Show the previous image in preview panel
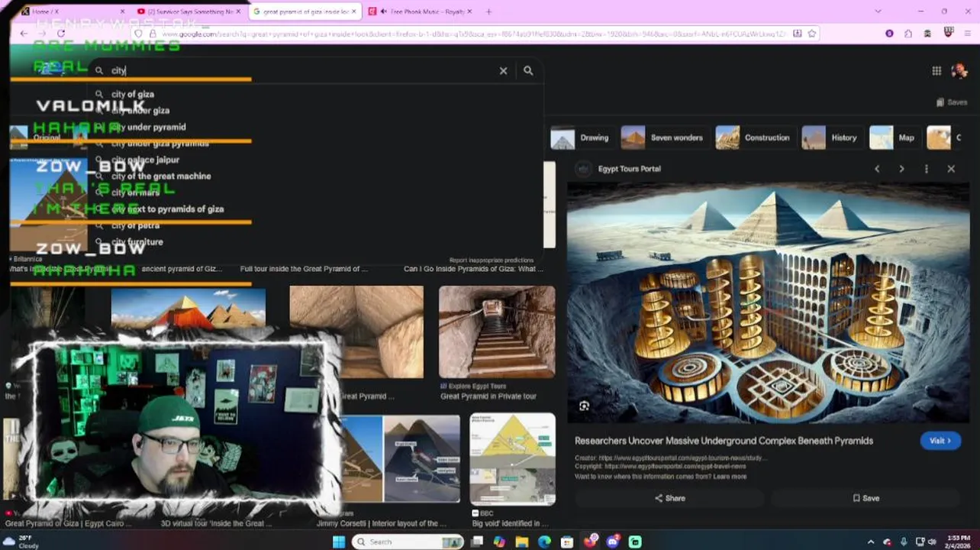 pyautogui.click(x=877, y=169)
